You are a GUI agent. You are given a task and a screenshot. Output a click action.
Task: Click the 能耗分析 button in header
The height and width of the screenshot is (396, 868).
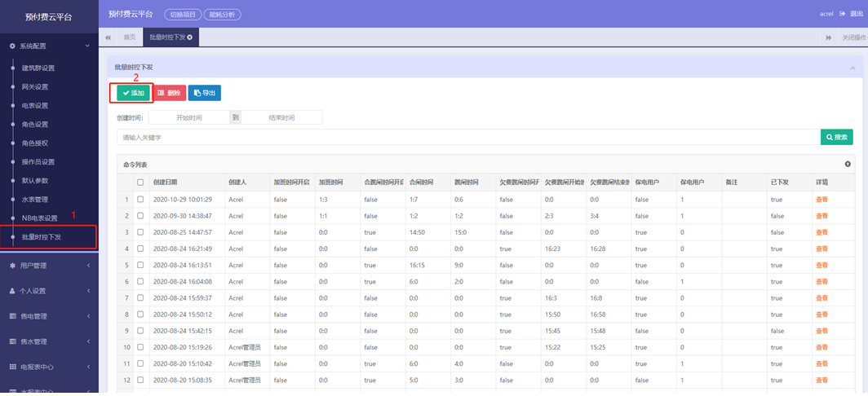click(223, 15)
